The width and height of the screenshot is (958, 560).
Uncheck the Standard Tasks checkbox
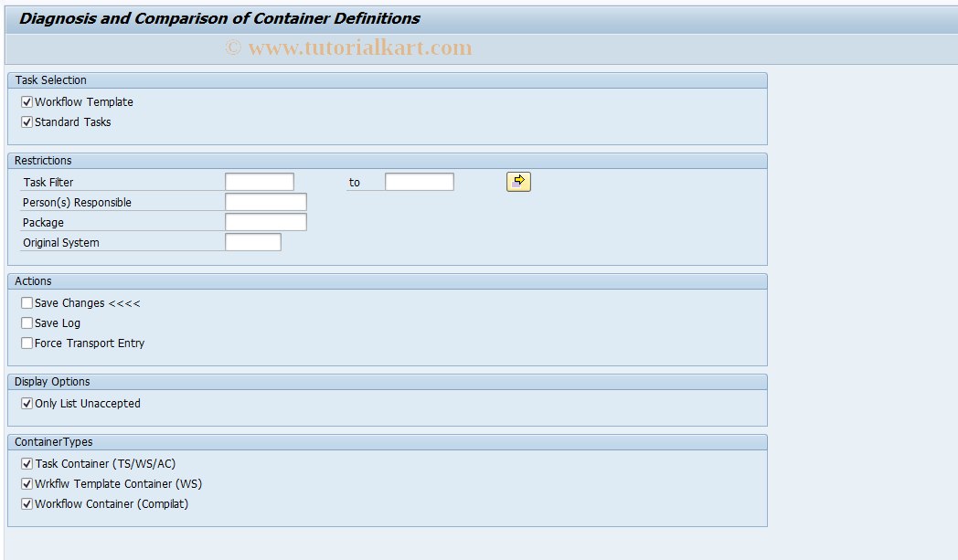coord(27,122)
